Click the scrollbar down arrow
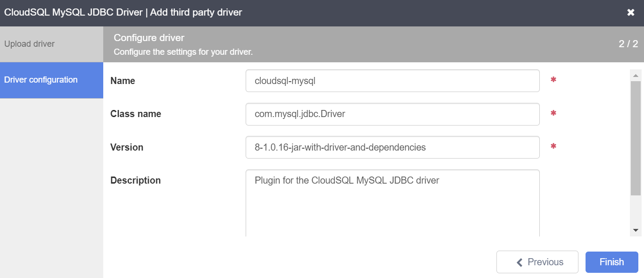 click(635, 230)
